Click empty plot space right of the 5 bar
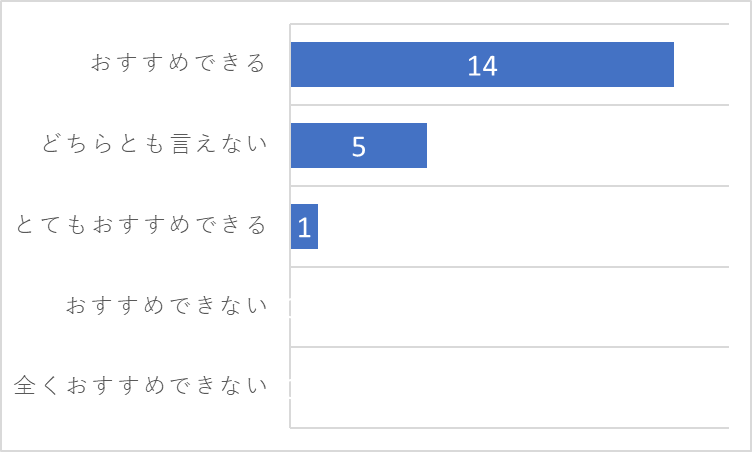 coord(578,145)
